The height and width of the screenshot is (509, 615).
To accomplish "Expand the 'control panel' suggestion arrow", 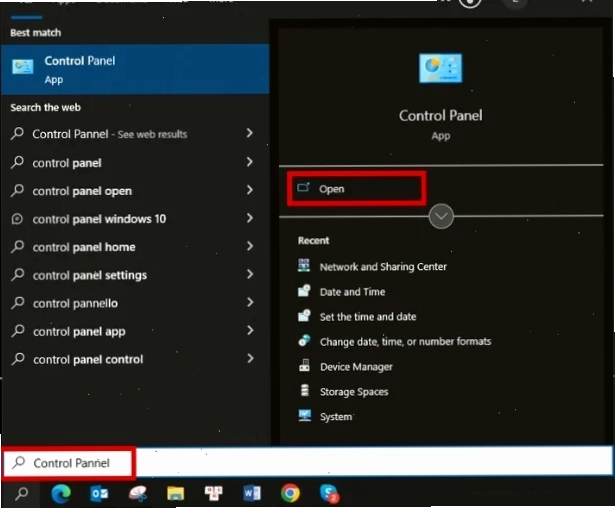I will pos(250,162).
